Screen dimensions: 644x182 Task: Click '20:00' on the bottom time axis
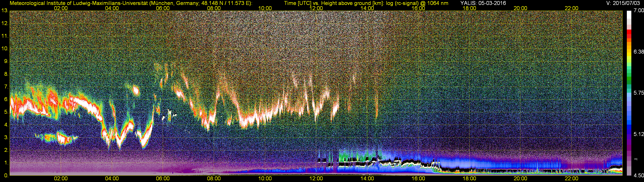pos(521,179)
